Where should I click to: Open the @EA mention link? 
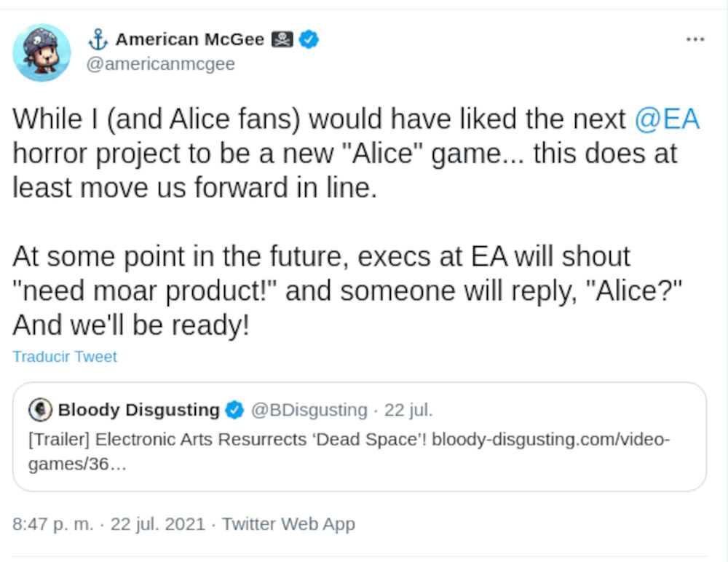(x=667, y=119)
